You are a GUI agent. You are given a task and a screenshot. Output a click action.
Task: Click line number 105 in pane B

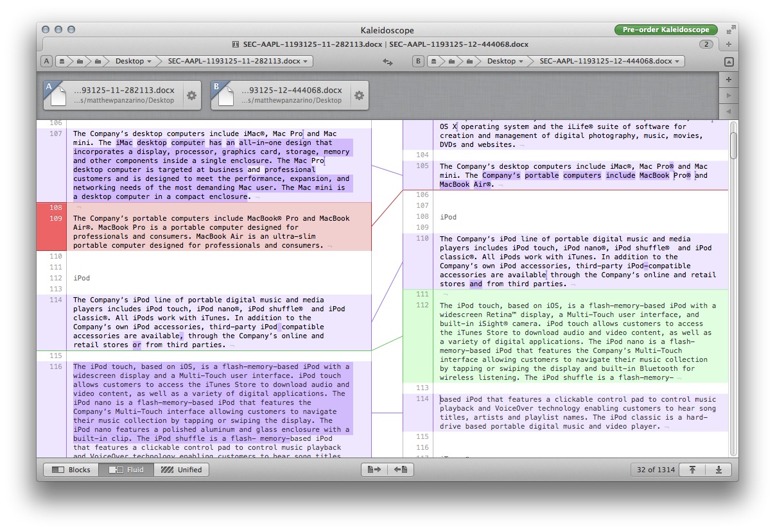click(422, 166)
